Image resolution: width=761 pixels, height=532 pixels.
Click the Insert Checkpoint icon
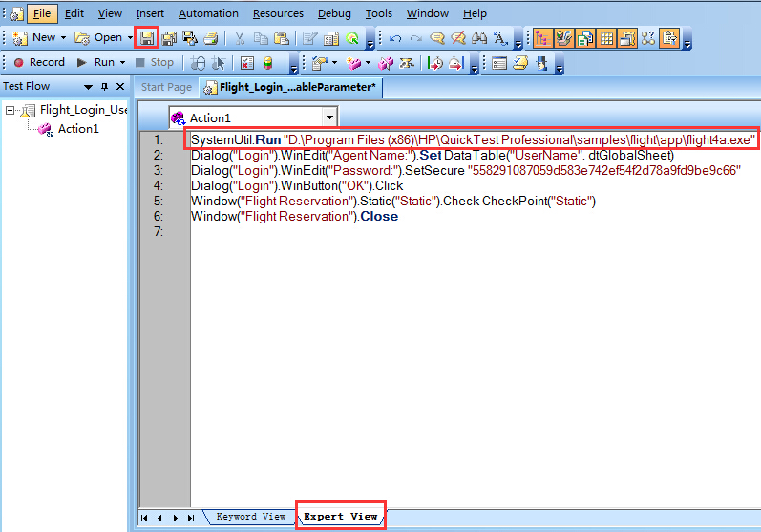(320, 63)
